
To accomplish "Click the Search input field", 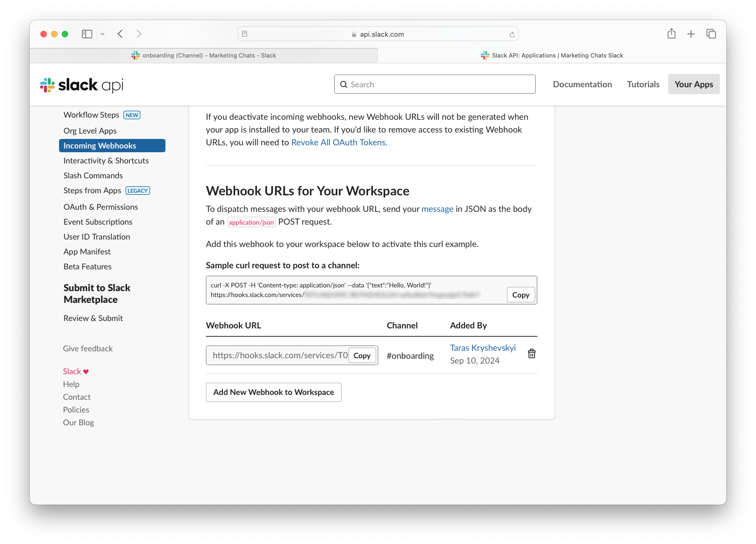I will coord(435,84).
